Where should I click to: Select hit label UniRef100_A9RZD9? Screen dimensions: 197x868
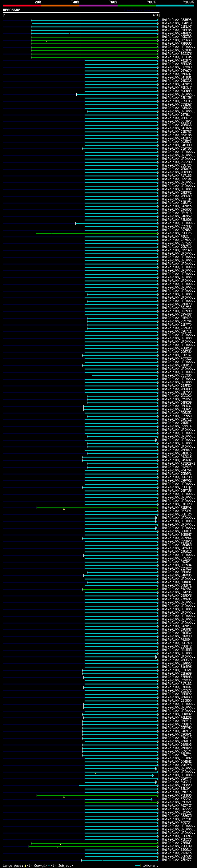pyautogui.click(x=177, y=37)
